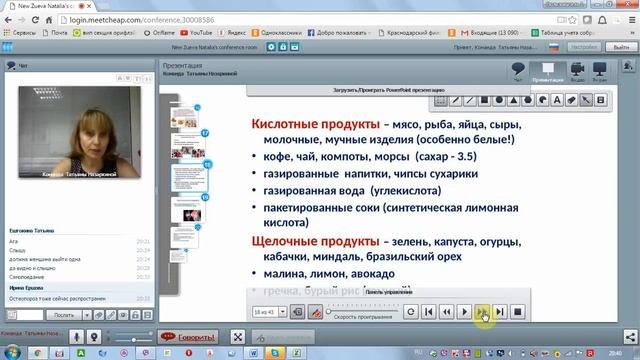Open the slide 19 thumbnail
This screenshot has width=640, height=360.
tap(188, 210)
